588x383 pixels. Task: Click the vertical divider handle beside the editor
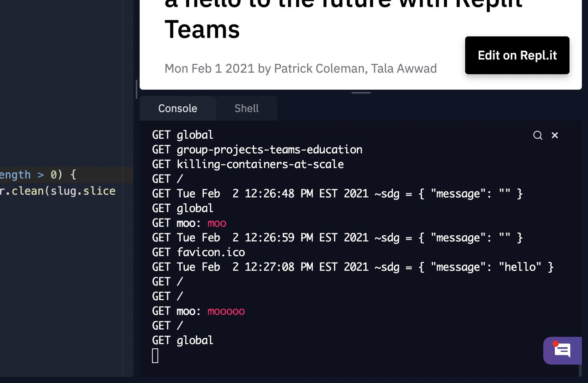coord(136,89)
